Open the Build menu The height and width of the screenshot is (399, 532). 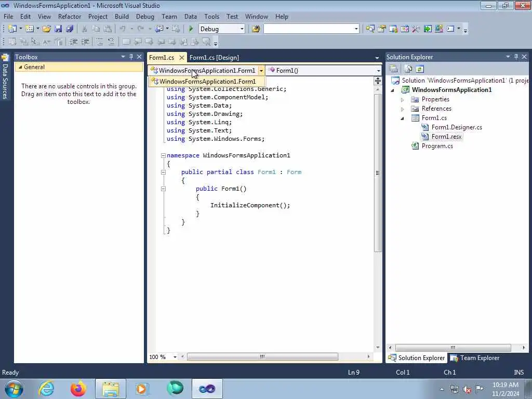[122, 16]
